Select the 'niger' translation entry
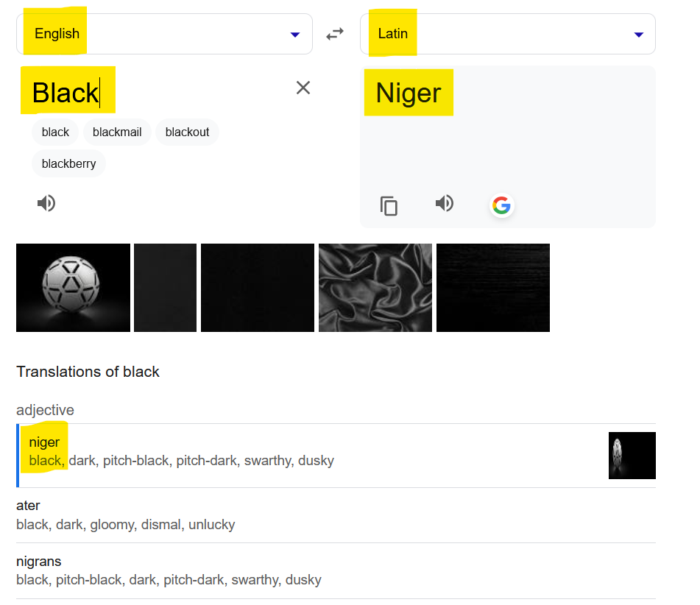 (x=336, y=456)
